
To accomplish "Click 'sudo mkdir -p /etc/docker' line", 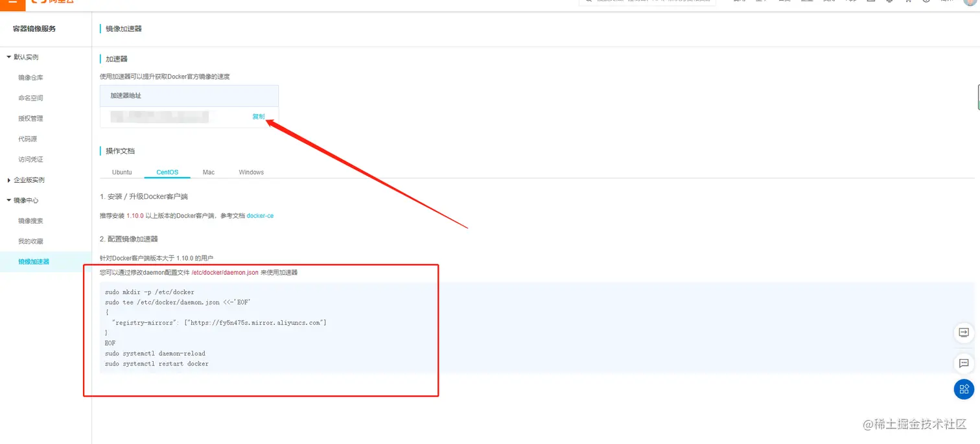I will (150, 292).
